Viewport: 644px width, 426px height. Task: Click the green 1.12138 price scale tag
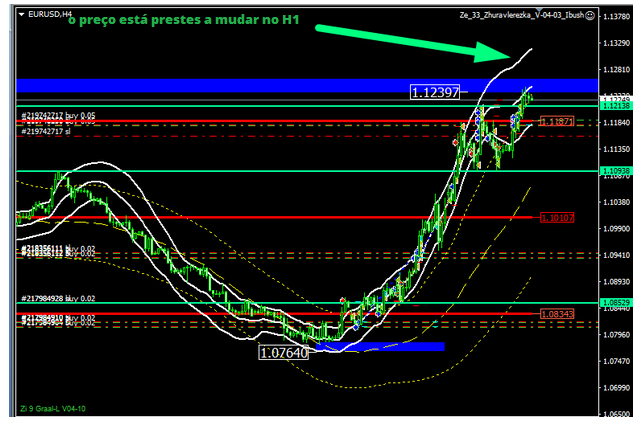(x=615, y=106)
